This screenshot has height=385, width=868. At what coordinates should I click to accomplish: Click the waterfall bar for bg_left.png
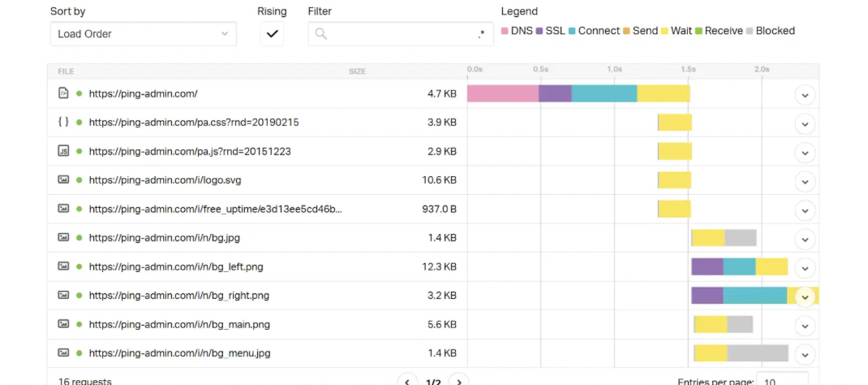740,266
